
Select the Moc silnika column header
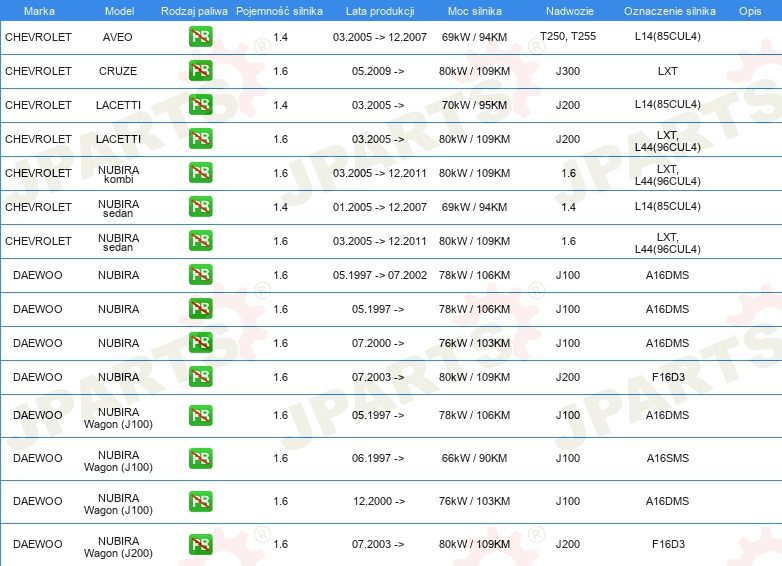[x=475, y=10]
